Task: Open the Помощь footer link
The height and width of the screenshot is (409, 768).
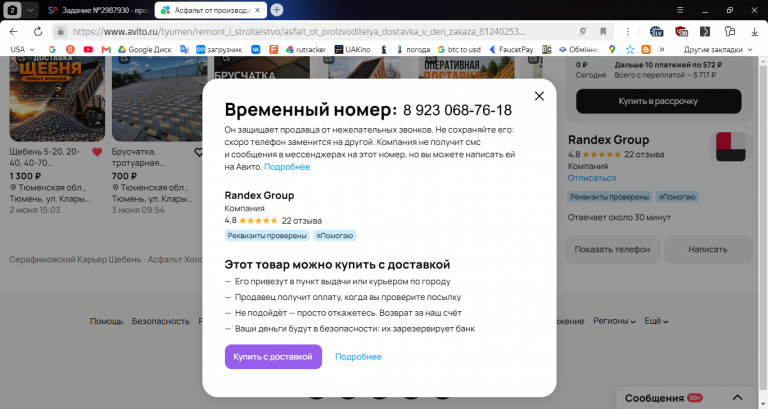Action: [106, 321]
